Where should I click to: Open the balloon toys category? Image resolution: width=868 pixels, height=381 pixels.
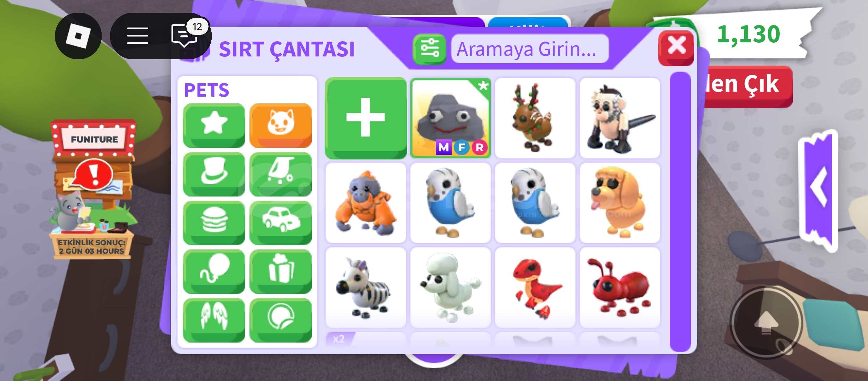[x=214, y=271]
